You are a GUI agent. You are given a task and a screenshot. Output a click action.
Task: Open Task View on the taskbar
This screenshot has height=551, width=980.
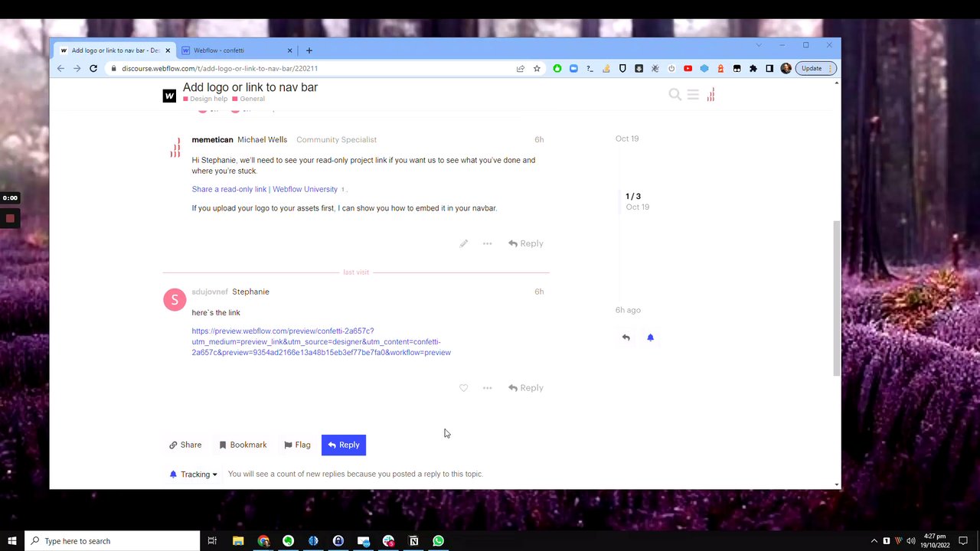point(212,541)
